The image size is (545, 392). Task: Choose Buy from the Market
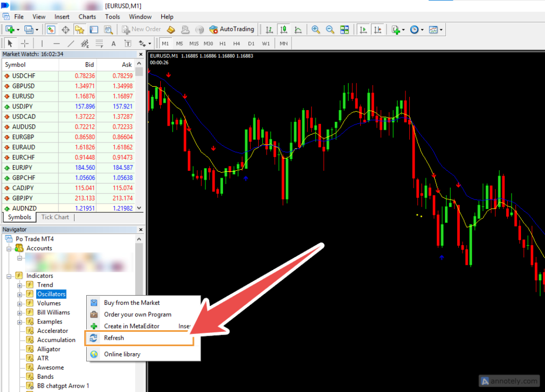[143, 303]
